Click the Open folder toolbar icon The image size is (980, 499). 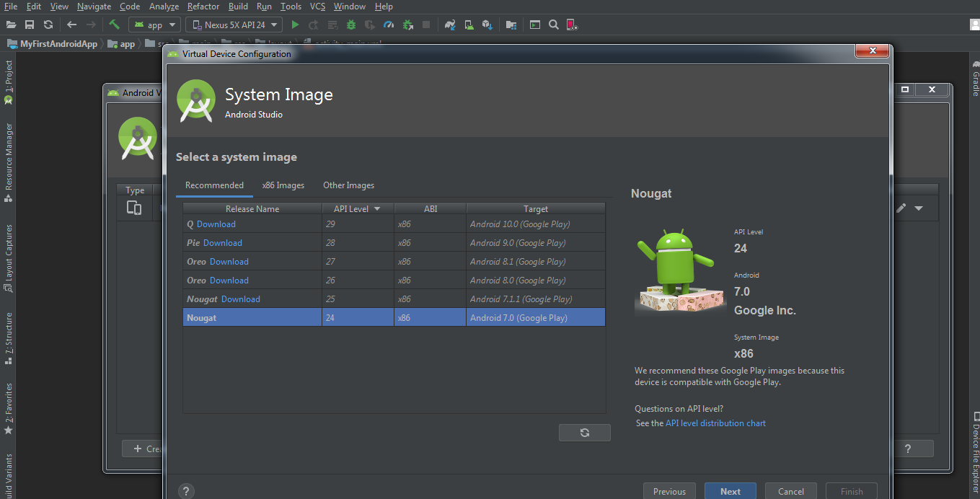pyautogui.click(x=11, y=25)
